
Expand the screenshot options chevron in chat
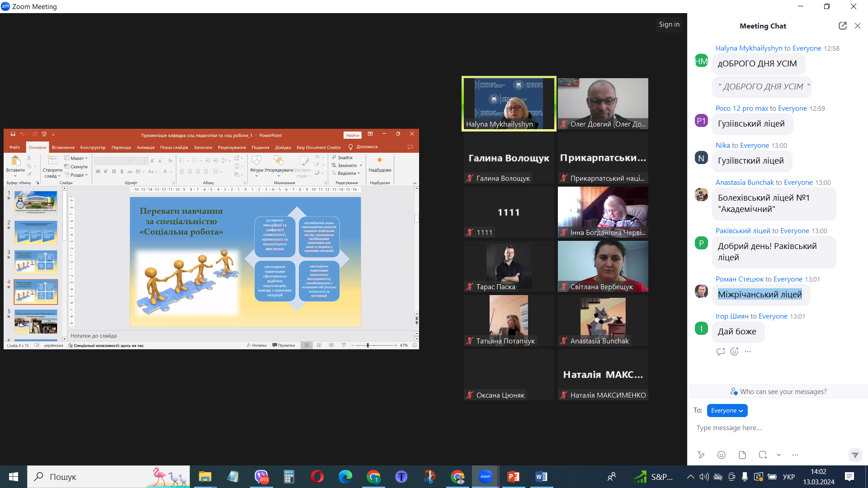(778, 455)
